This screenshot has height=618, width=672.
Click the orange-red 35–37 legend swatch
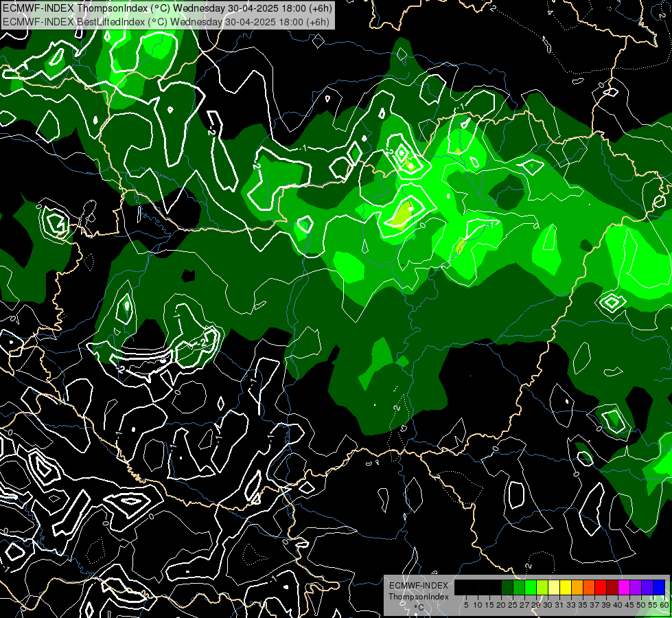(589, 588)
